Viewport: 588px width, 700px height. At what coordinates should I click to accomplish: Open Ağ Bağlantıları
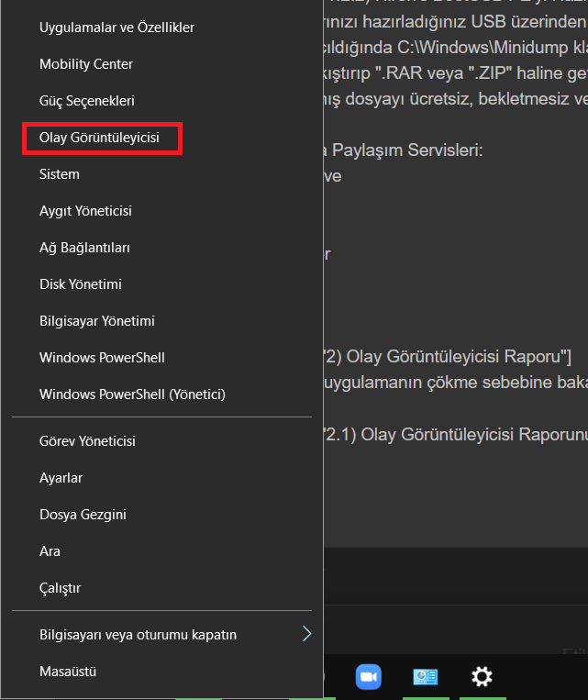[x=84, y=248]
